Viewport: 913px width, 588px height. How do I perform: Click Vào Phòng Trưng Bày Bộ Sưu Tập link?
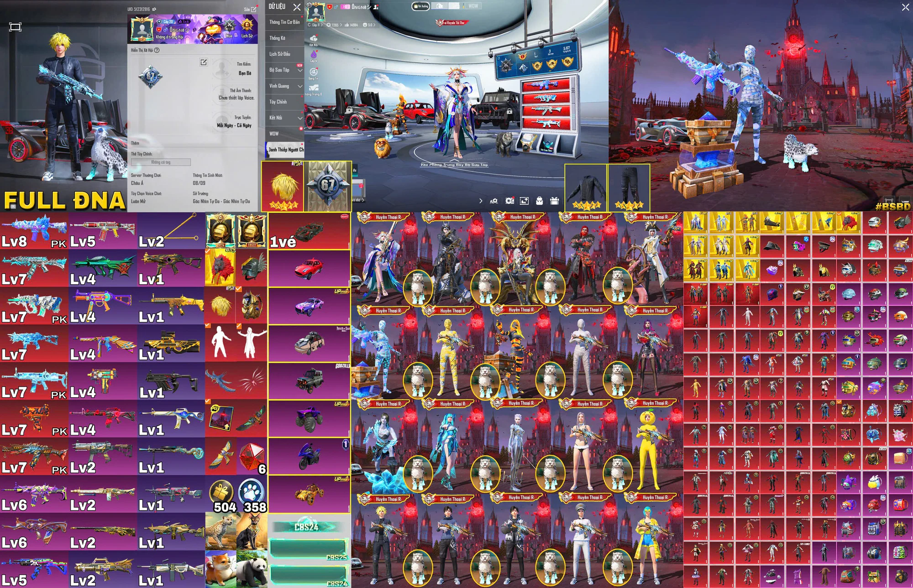[454, 165]
